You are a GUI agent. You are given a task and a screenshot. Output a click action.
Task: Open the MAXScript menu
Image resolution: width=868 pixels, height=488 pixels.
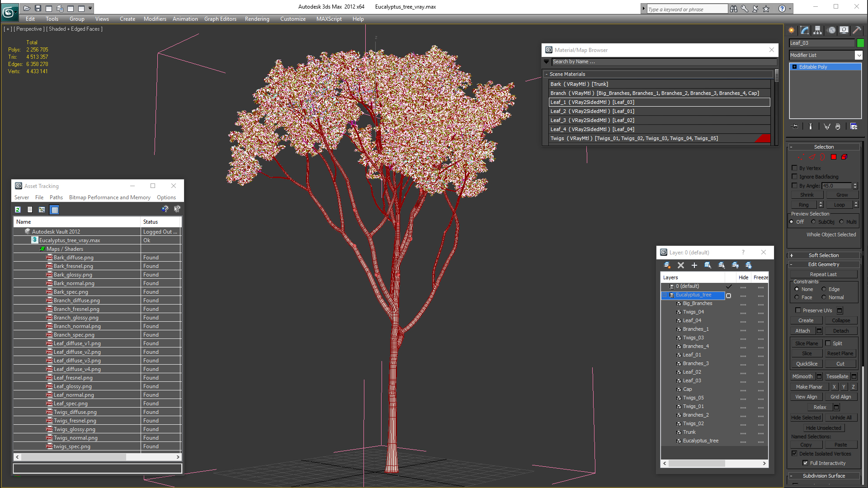point(329,19)
